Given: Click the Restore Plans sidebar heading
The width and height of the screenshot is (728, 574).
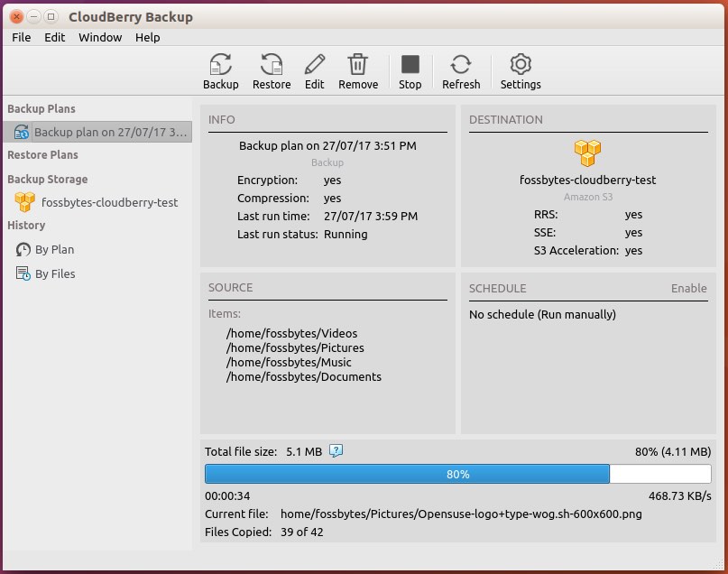Looking at the screenshot, I should (42, 154).
